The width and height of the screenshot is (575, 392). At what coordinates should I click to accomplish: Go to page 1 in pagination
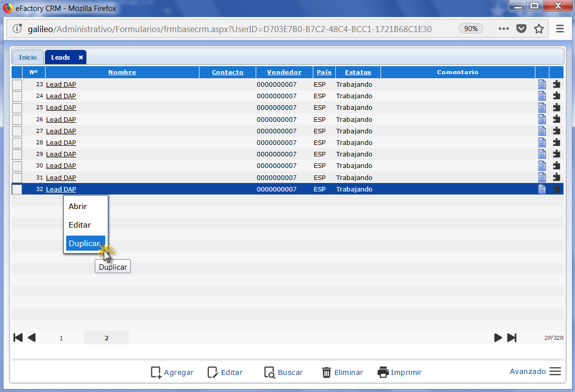61,338
